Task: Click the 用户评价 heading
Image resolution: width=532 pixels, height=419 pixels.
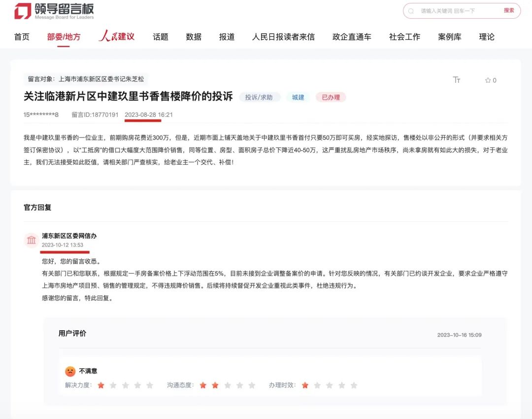Action: pyautogui.click(x=72, y=333)
